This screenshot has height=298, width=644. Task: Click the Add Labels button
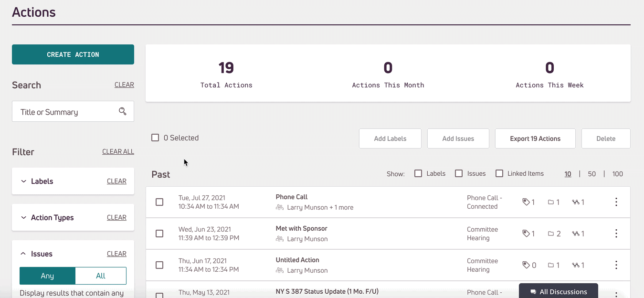[390, 138]
